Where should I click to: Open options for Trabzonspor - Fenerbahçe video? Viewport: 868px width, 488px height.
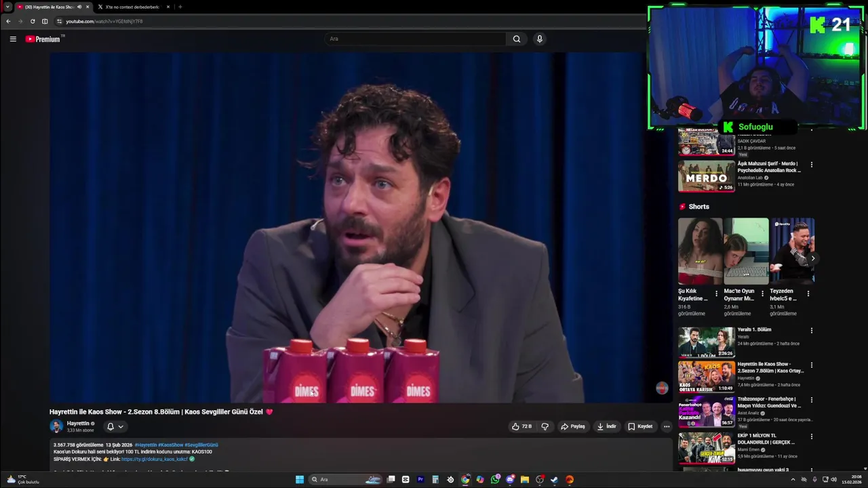click(811, 400)
